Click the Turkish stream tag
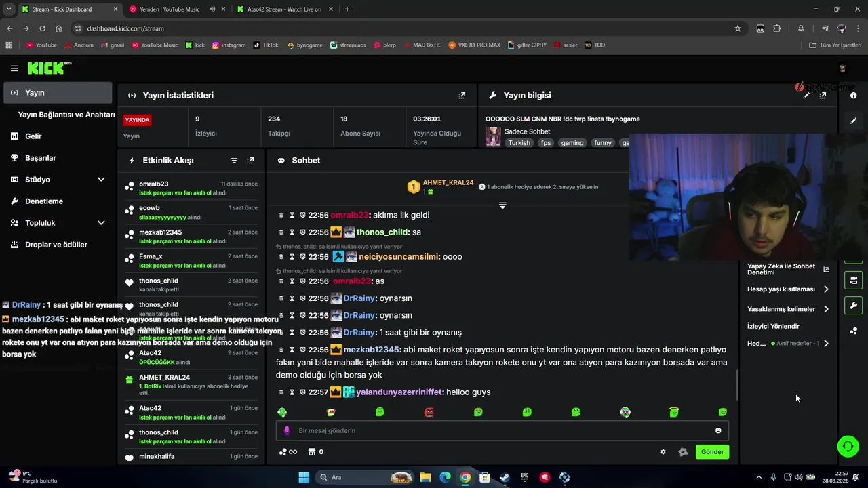This screenshot has height=488, width=868. [519, 143]
